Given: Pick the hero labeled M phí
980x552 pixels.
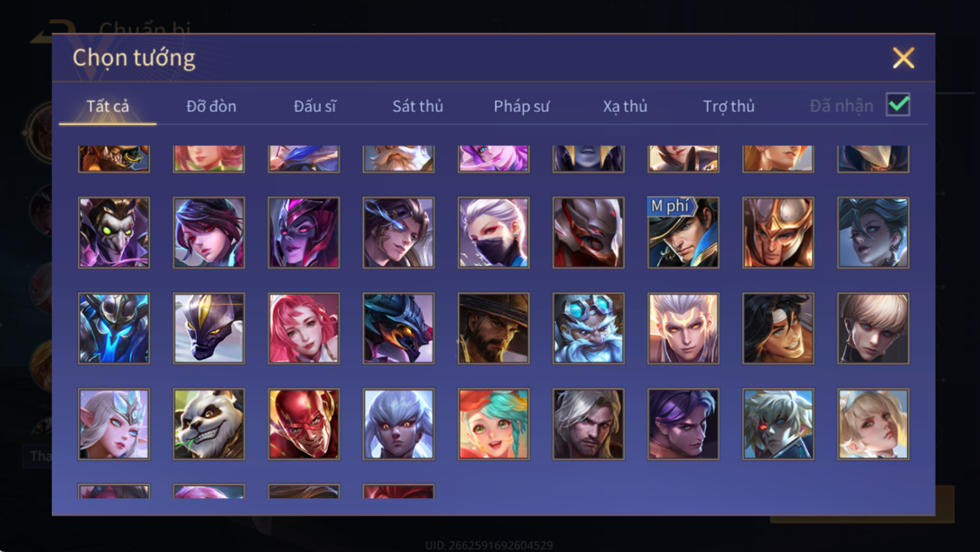Looking at the screenshot, I should tap(683, 233).
